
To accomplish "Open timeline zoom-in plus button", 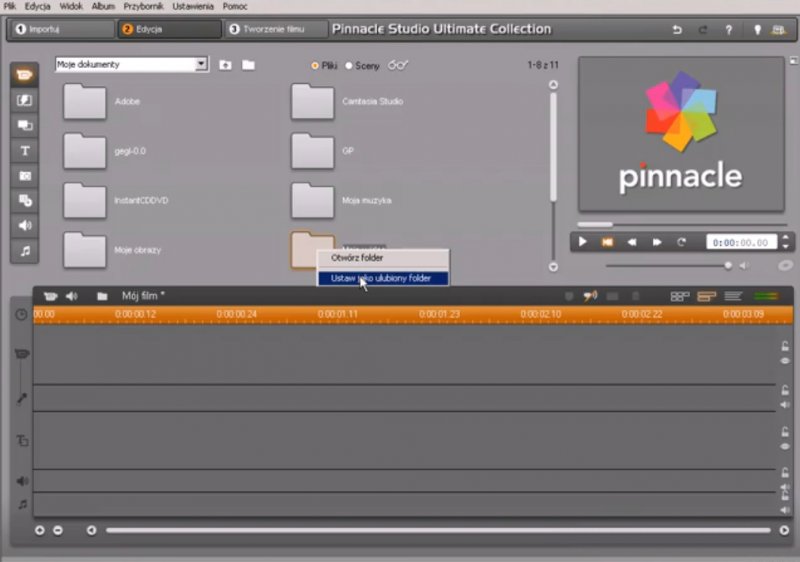I will point(40,530).
